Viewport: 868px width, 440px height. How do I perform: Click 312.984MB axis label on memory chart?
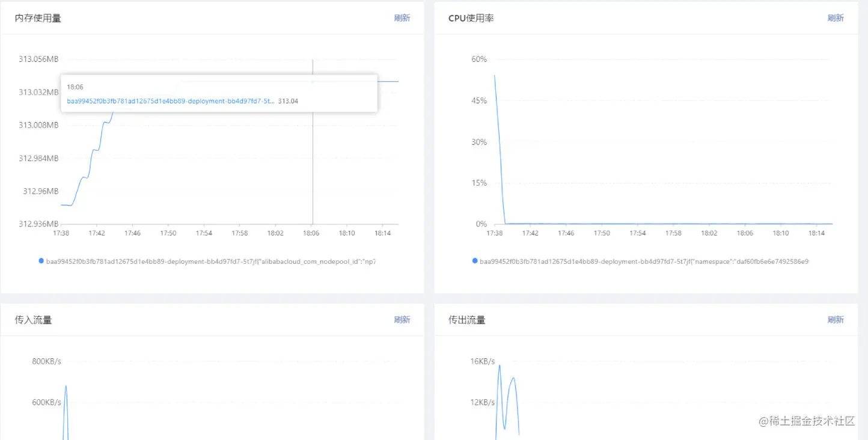pos(38,158)
